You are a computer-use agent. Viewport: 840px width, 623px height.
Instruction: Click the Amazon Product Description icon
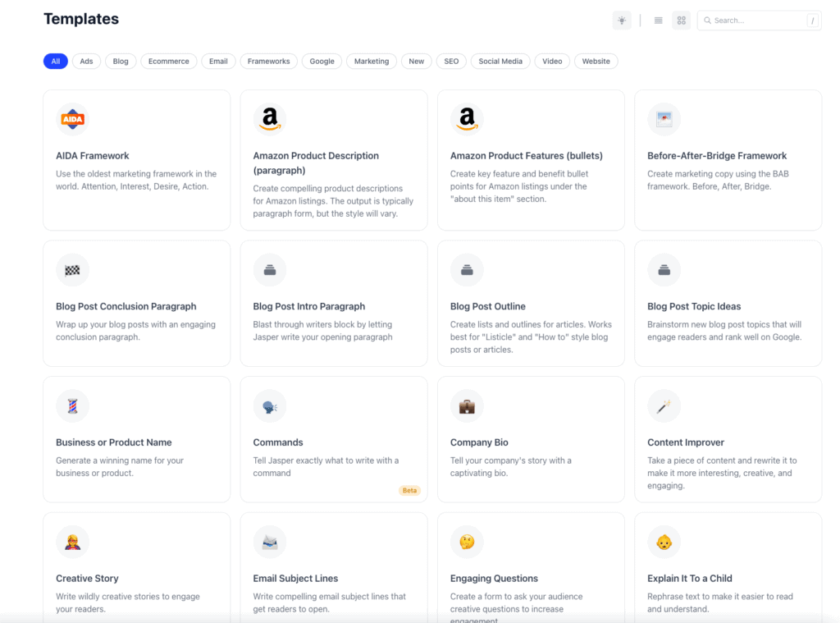(269, 120)
